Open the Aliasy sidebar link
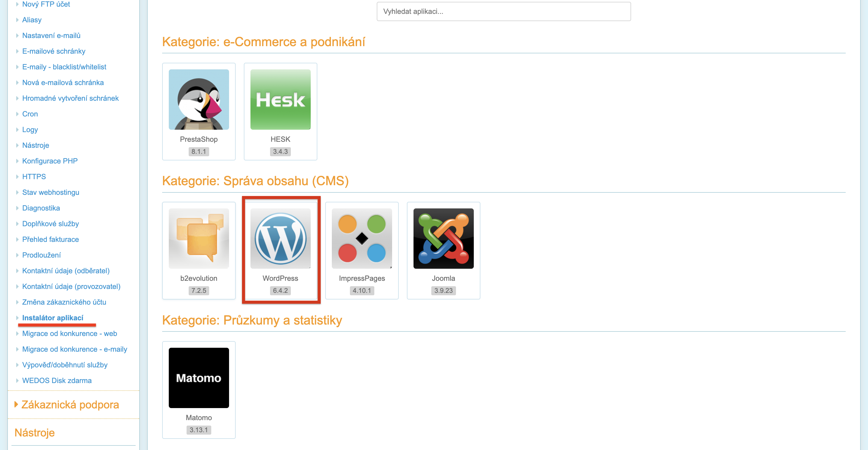 [32, 20]
